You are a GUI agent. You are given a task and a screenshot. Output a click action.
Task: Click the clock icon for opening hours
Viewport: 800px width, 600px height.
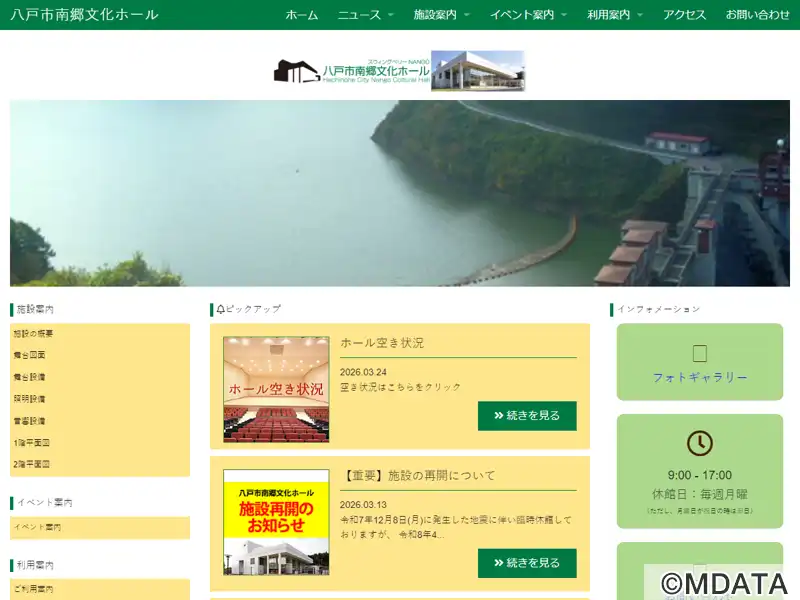pyautogui.click(x=700, y=443)
